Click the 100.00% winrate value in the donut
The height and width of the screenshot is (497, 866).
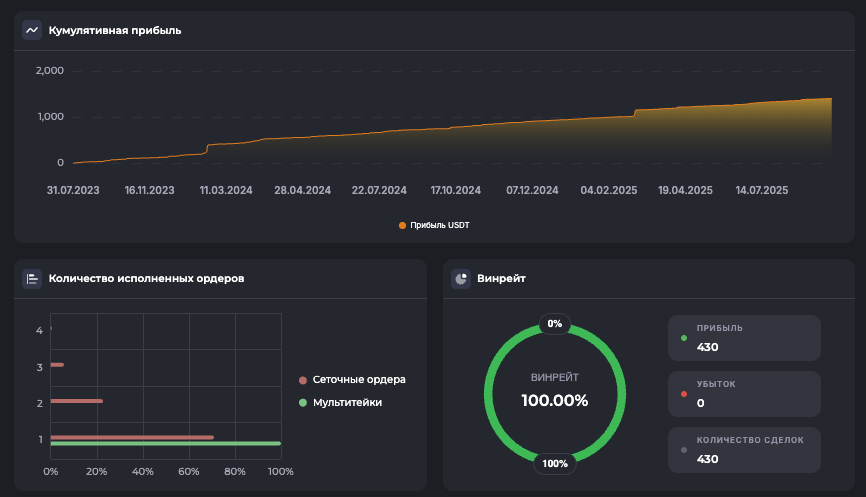(555, 401)
